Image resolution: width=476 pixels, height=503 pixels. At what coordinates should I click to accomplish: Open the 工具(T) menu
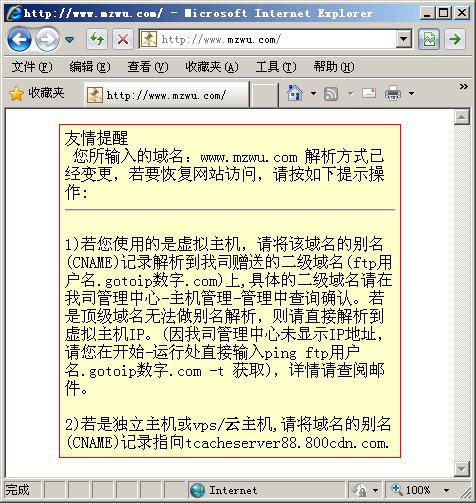click(x=276, y=67)
